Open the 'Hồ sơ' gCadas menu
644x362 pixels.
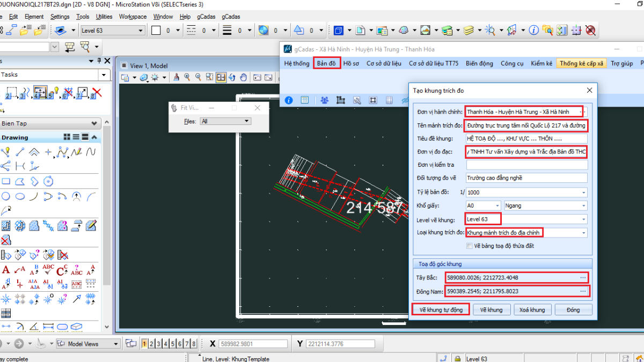(351, 63)
